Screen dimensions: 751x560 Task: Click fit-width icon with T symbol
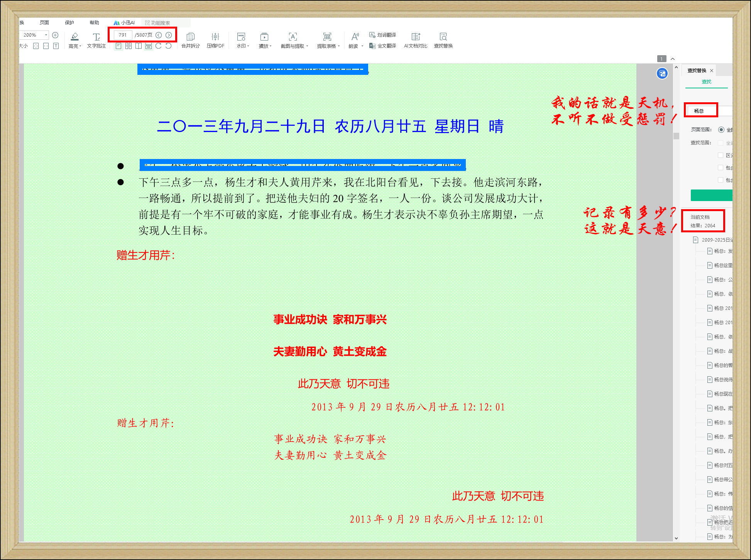tap(56, 46)
